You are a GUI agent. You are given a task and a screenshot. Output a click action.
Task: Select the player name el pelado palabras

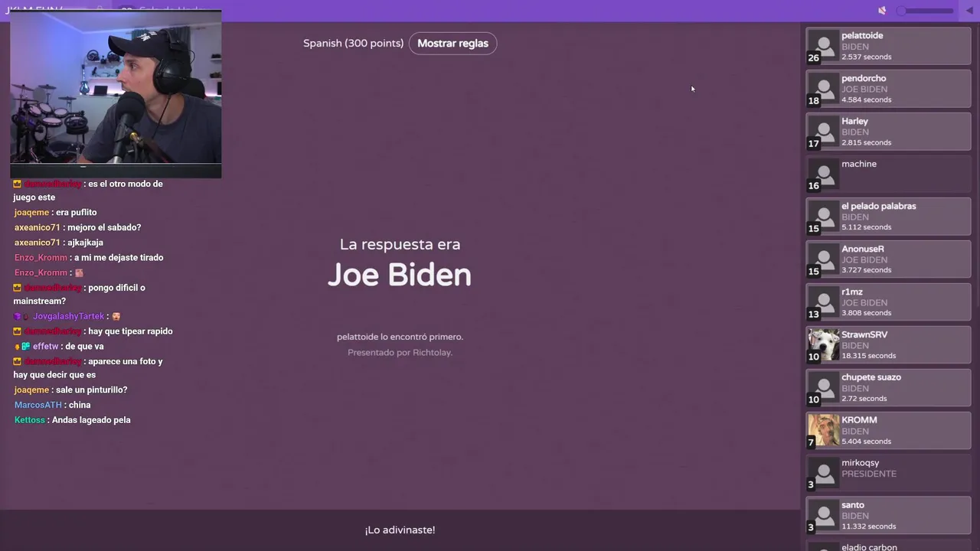coord(879,206)
